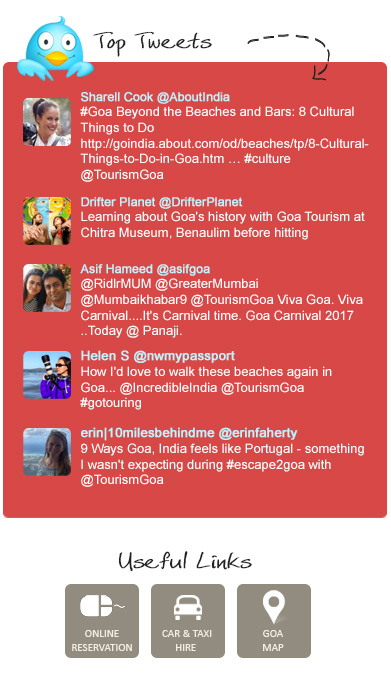This screenshot has width=391, height=675.
Task: Open the Car & Taxi Hire icon
Action: 188,621
